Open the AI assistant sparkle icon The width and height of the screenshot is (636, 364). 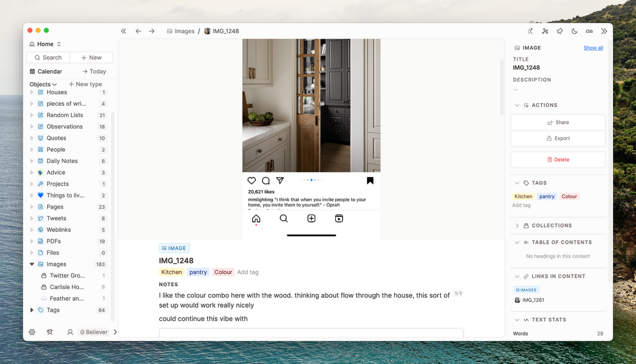click(530, 31)
